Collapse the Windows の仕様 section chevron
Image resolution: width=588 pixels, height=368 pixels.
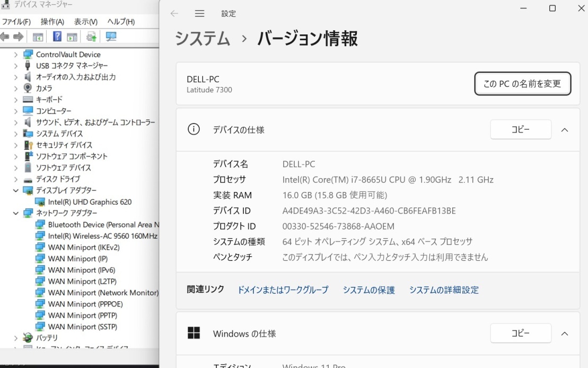pyautogui.click(x=564, y=334)
